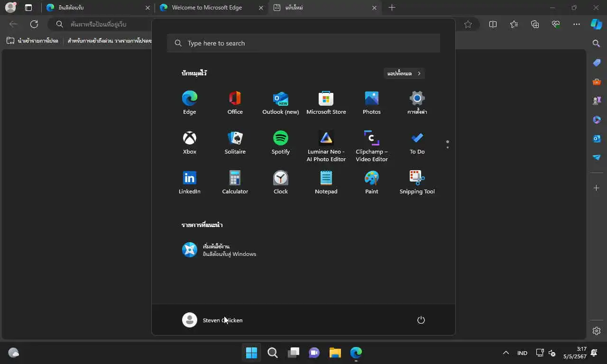Screen dimensions: 607x364
Task: Open the Snipping Tool
Action: [x=417, y=182]
